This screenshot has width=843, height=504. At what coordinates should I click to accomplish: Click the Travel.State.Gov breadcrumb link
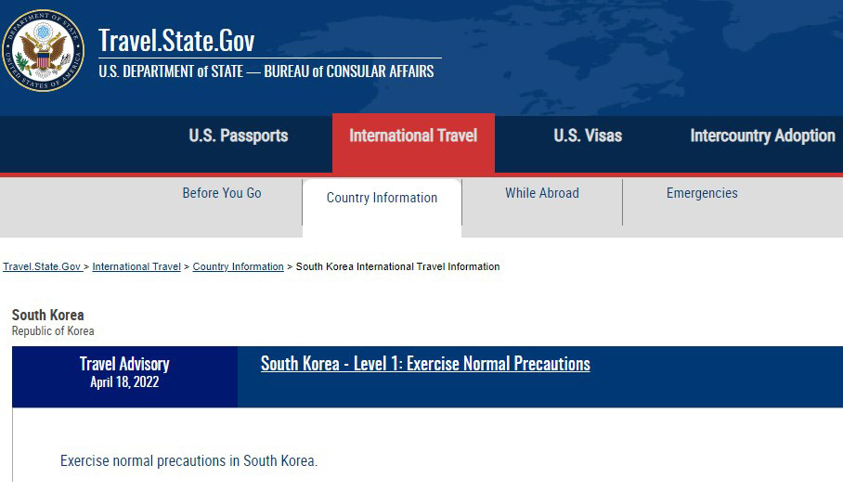[x=42, y=266]
